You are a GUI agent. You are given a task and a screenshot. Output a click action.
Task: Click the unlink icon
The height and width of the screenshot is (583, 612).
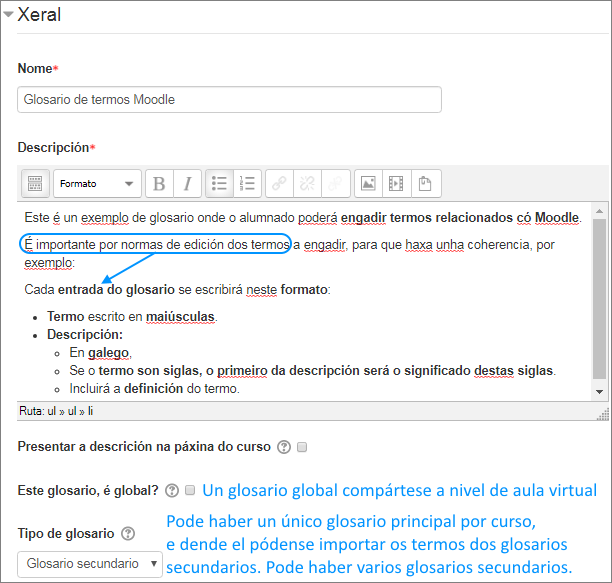click(x=307, y=183)
